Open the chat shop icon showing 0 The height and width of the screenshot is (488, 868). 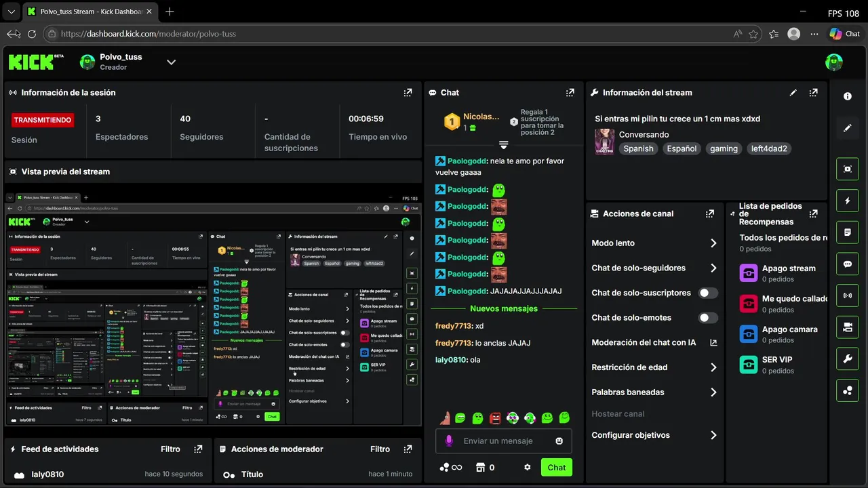[x=485, y=468]
